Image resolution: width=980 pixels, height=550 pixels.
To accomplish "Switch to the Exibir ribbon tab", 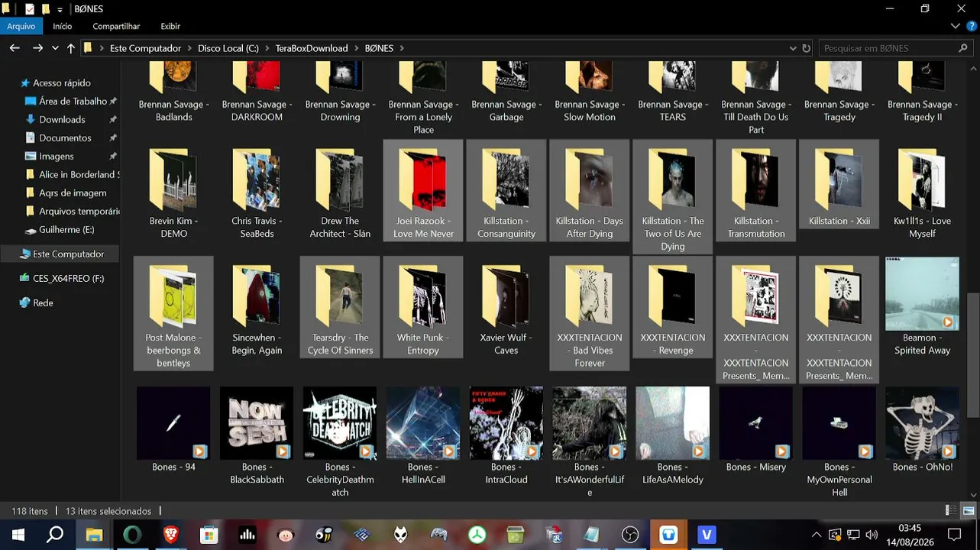I will pos(170,26).
